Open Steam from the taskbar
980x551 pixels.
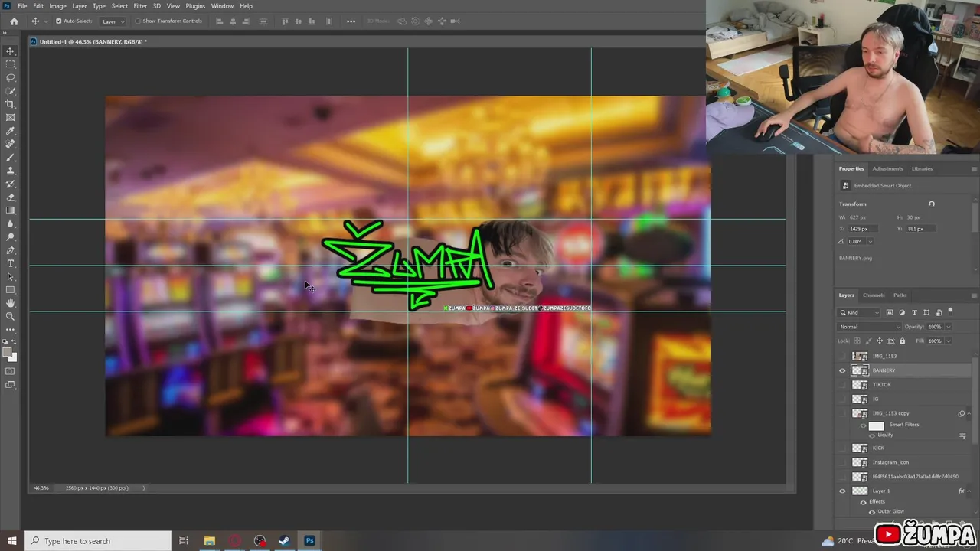284,541
